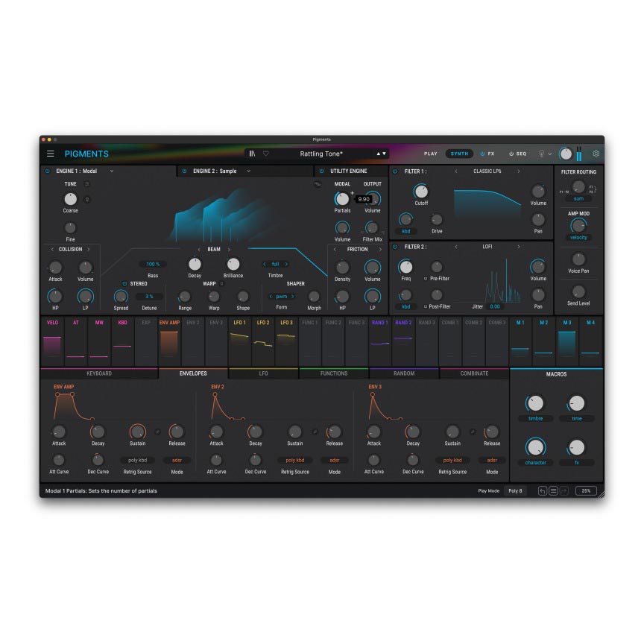
Task: Favorite the preset with the heart icon
Action: (x=266, y=154)
